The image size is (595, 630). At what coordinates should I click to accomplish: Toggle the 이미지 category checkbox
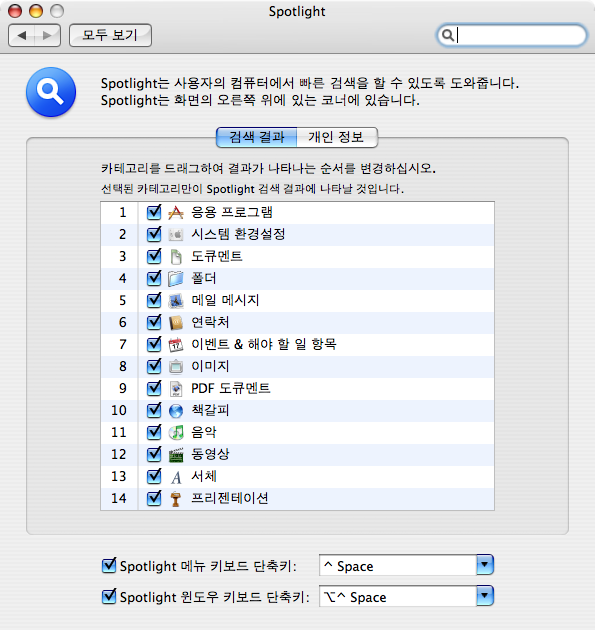pyautogui.click(x=154, y=366)
